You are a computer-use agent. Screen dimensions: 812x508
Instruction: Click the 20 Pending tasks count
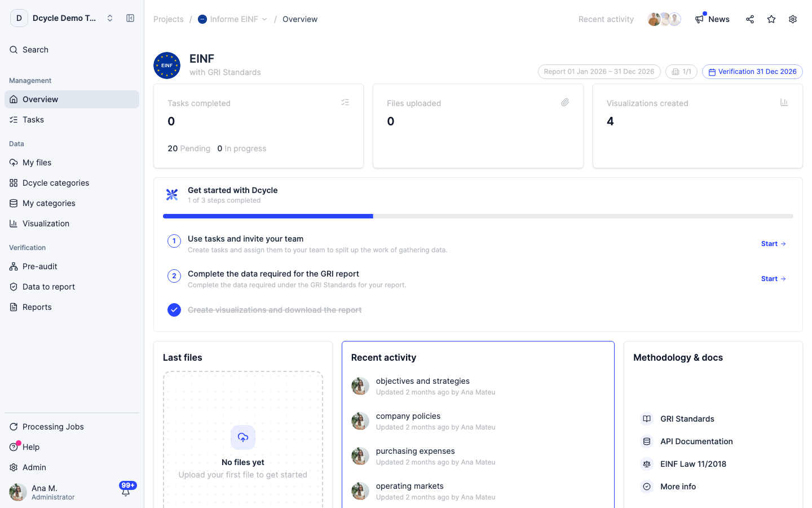click(x=189, y=148)
